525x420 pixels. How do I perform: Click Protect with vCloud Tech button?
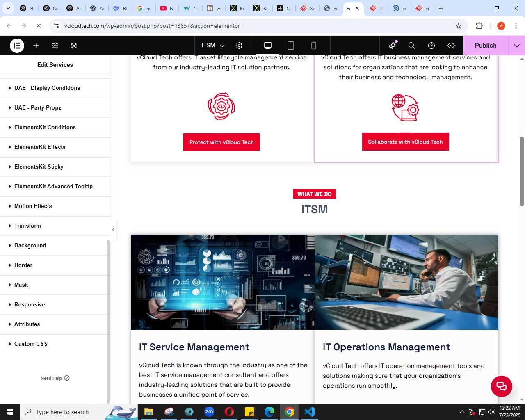(221, 142)
